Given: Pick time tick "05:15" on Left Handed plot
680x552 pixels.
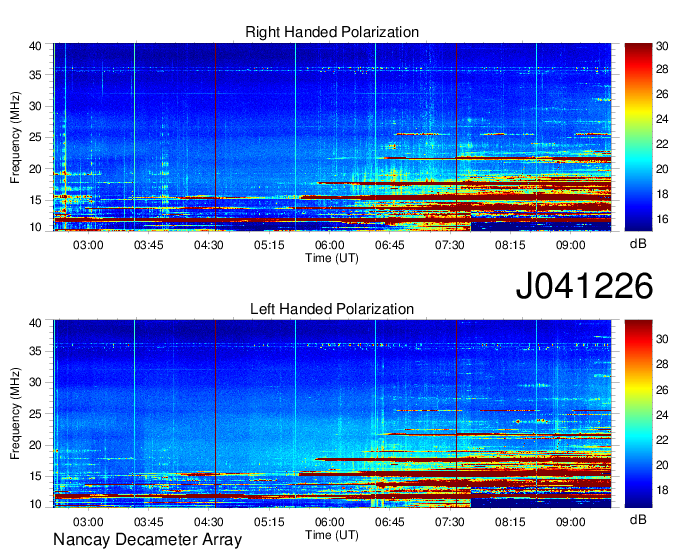Looking at the screenshot, I should click(x=269, y=522).
